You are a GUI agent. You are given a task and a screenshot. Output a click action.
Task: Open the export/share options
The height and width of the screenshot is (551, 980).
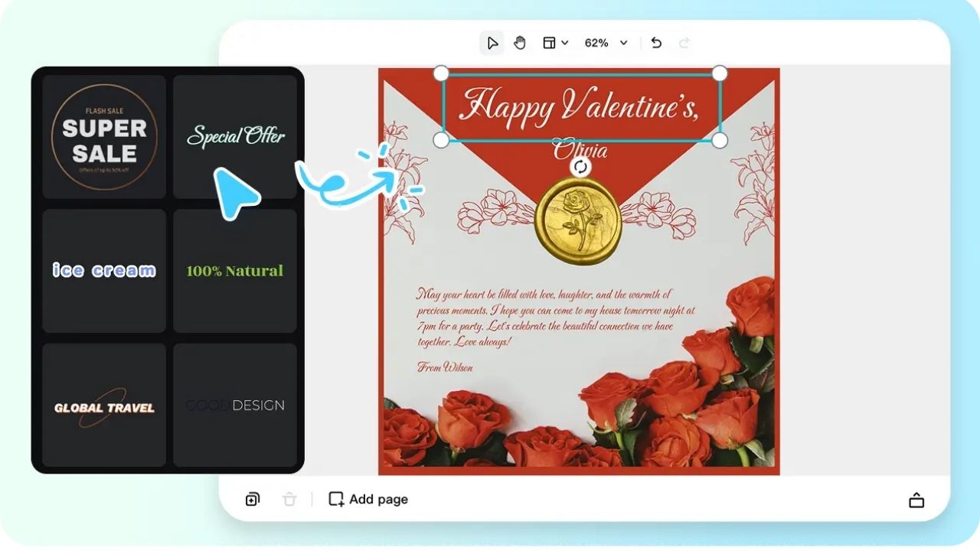tap(916, 499)
